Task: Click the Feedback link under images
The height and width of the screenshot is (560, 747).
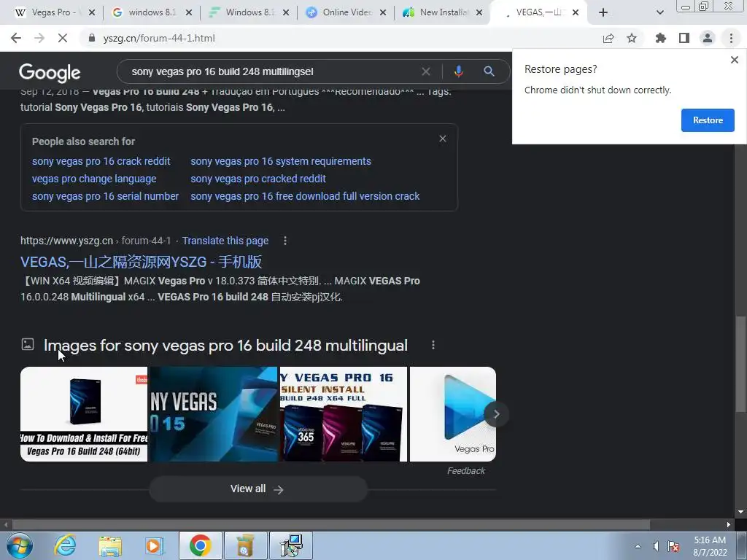Action: (466, 471)
